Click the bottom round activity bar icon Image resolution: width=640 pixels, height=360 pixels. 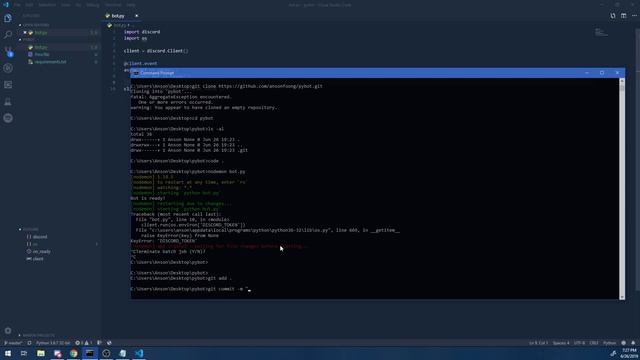8,118
